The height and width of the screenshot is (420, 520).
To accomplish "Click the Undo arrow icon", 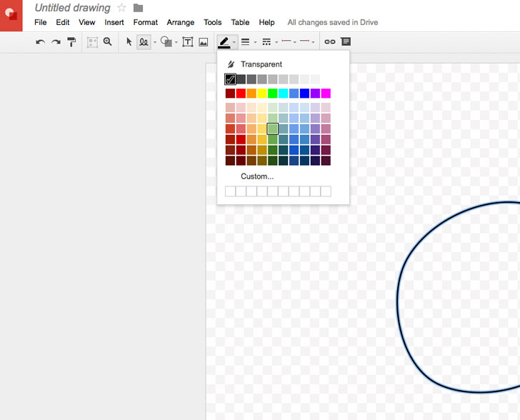I will click(41, 42).
